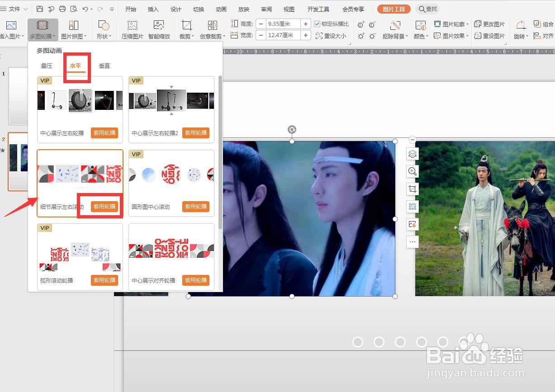Decrease the height with the minus button

coord(261,24)
